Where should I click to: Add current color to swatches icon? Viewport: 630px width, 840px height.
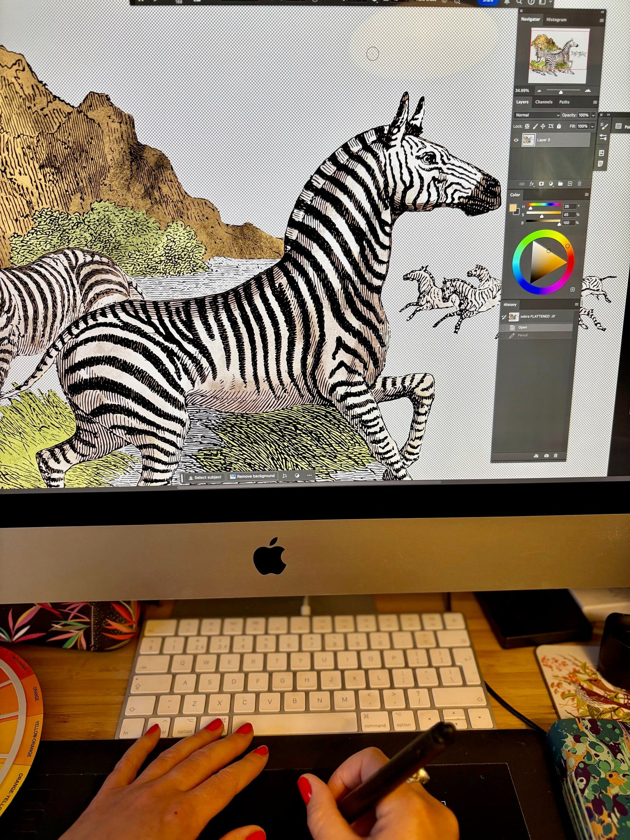click(572, 289)
